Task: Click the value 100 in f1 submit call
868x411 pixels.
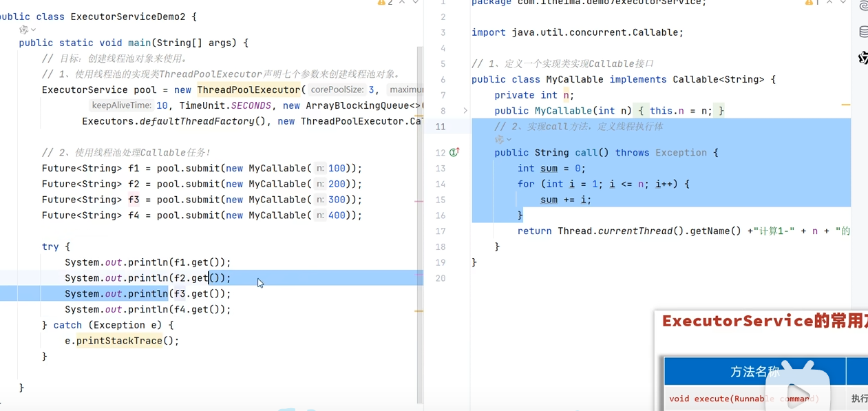Action: click(337, 168)
